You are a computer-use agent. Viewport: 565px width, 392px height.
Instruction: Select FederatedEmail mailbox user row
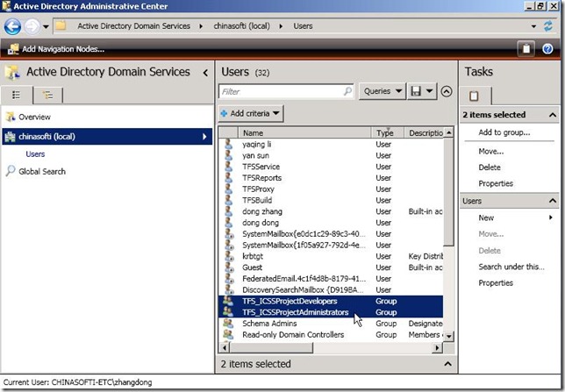[x=331, y=279]
